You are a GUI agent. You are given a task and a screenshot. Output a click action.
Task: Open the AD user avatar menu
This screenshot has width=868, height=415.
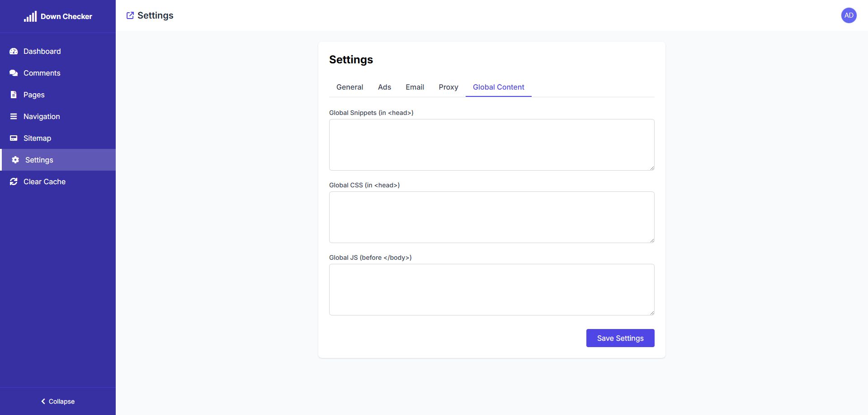tap(849, 15)
